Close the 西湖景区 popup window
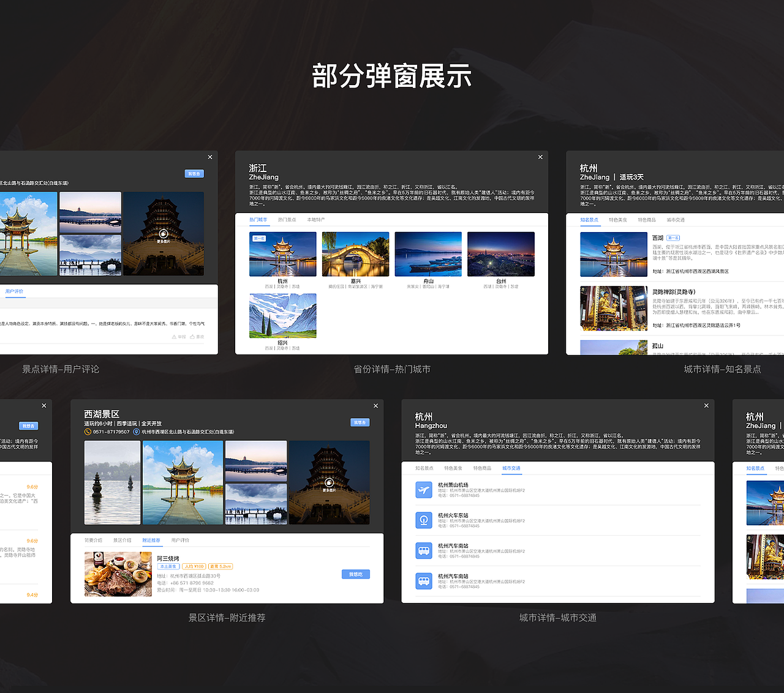This screenshot has width=784, height=693. 375,406
